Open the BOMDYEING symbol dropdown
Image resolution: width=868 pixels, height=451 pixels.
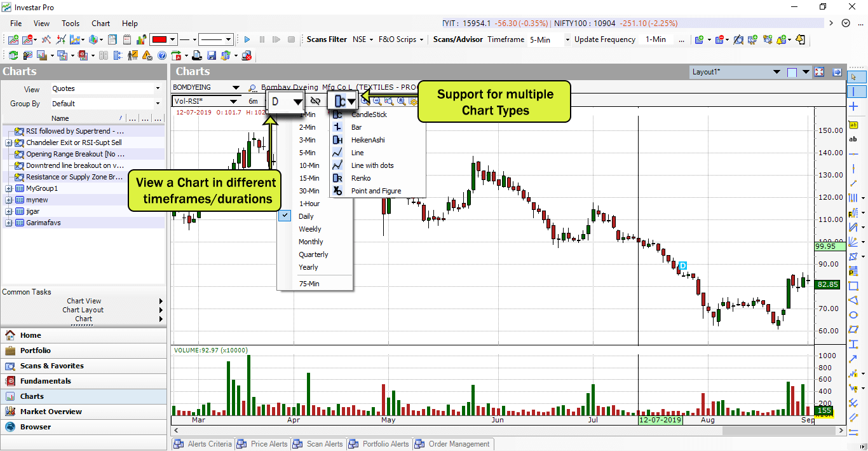point(236,87)
